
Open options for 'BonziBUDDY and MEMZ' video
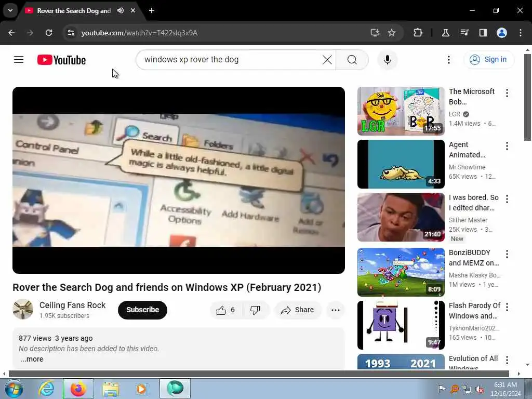click(507, 254)
